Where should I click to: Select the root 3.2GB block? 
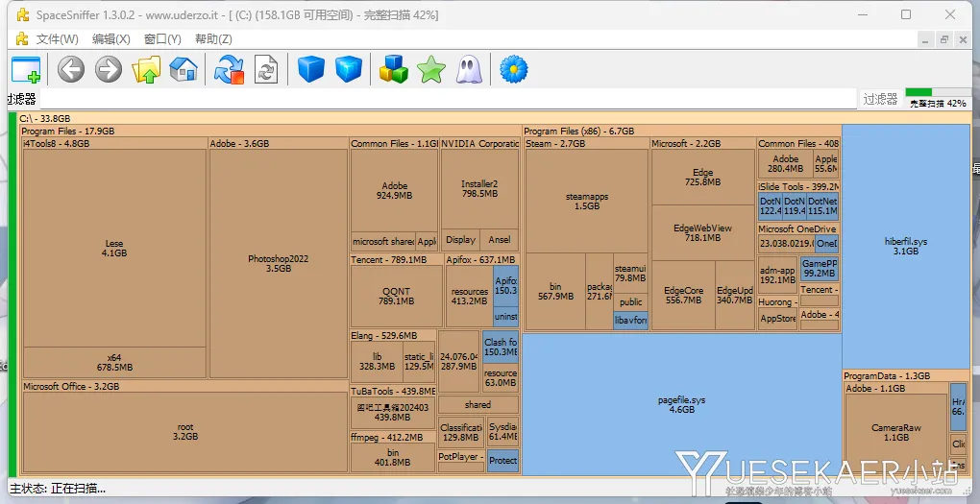point(185,432)
